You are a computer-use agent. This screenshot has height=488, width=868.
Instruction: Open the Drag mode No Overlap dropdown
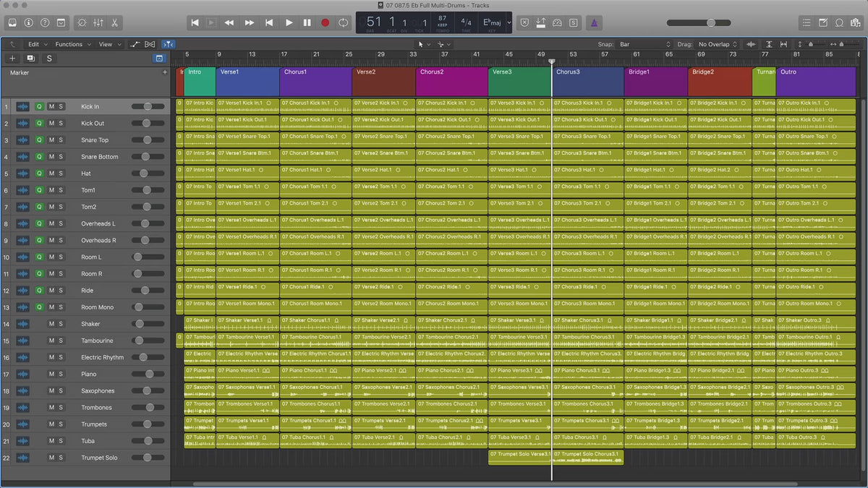718,45
